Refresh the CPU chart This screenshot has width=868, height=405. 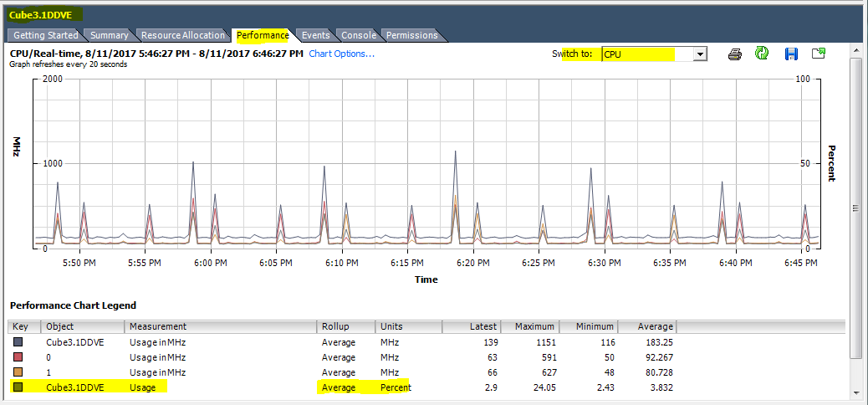762,54
